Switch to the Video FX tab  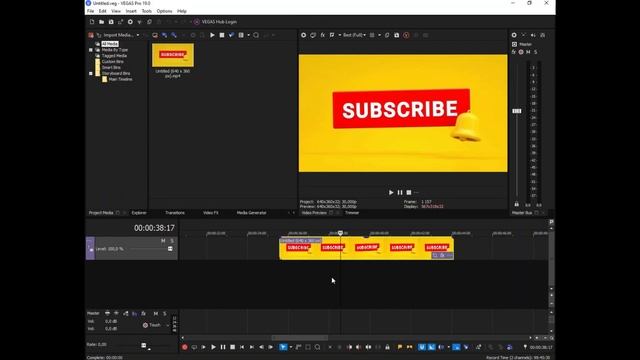click(211, 213)
